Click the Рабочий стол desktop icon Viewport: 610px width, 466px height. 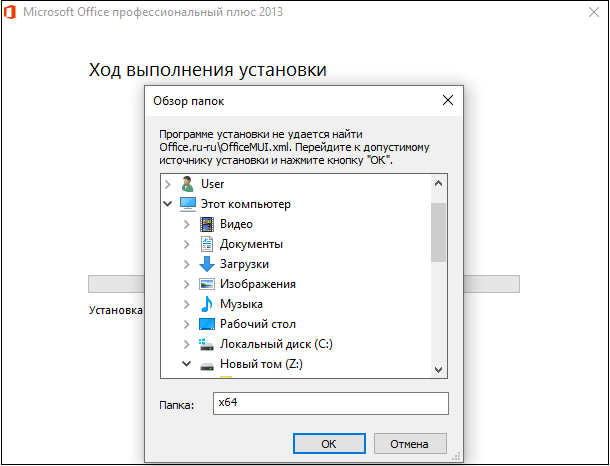[x=207, y=324]
